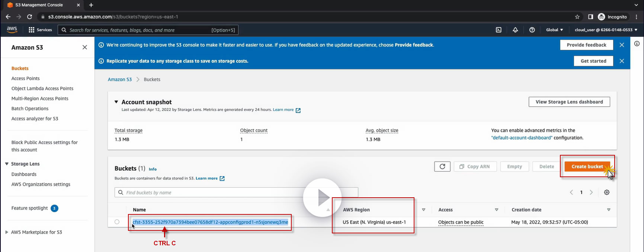This screenshot has height=252, width=644.
Task: Open Batch Operations
Action: (x=30, y=109)
